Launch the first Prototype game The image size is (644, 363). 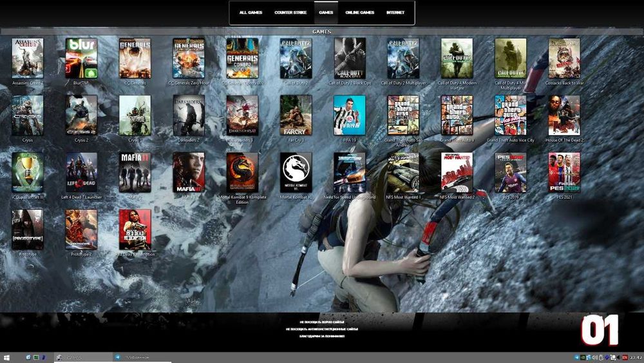pyautogui.click(x=28, y=230)
